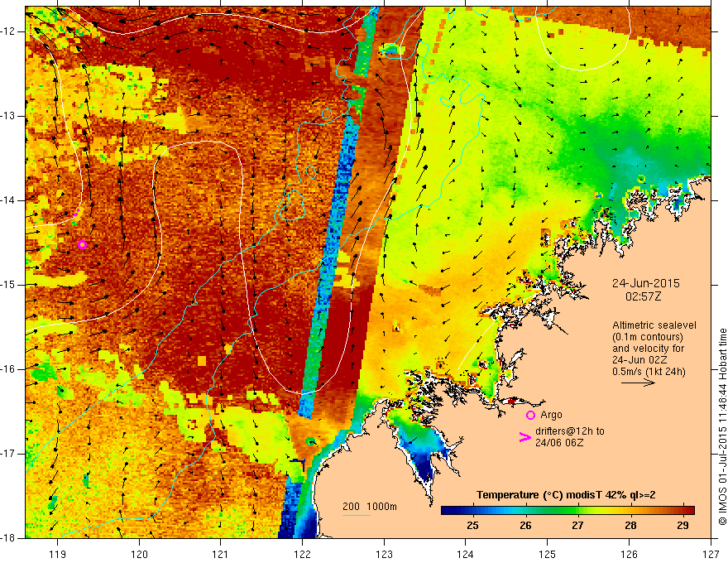Click the latitude -18 axis label
The image size is (728, 563).
[8, 538]
